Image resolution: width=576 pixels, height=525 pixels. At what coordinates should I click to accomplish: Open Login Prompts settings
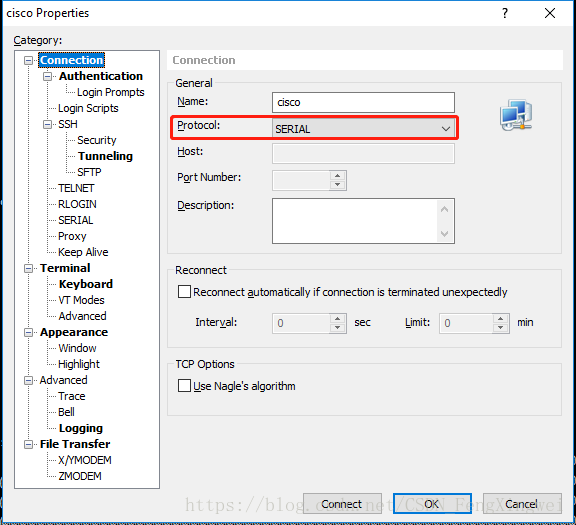[111, 92]
